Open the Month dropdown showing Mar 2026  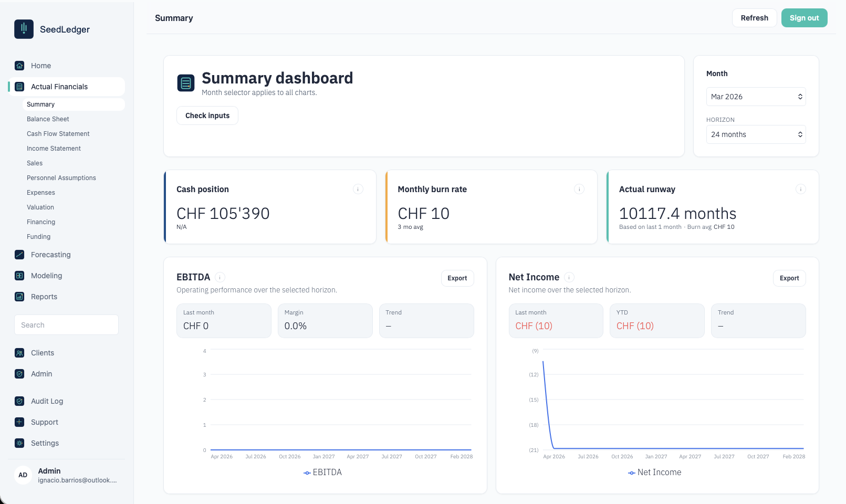(756, 97)
